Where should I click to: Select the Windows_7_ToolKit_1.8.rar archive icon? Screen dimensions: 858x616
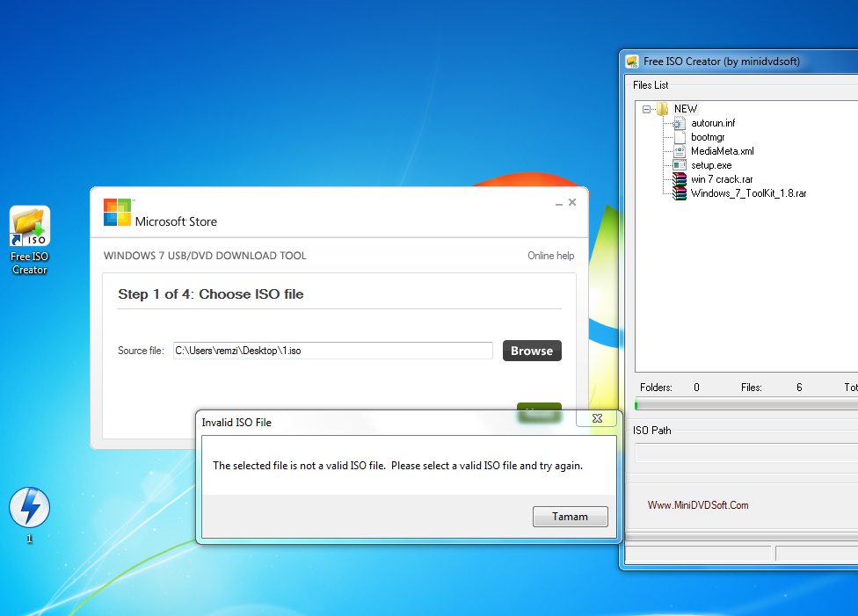[x=679, y=193]
